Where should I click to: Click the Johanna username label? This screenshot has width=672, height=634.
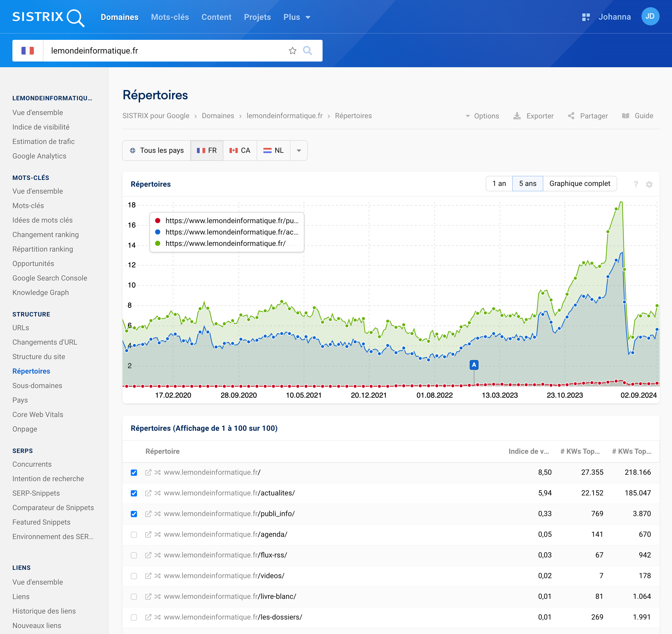[614, 17]
